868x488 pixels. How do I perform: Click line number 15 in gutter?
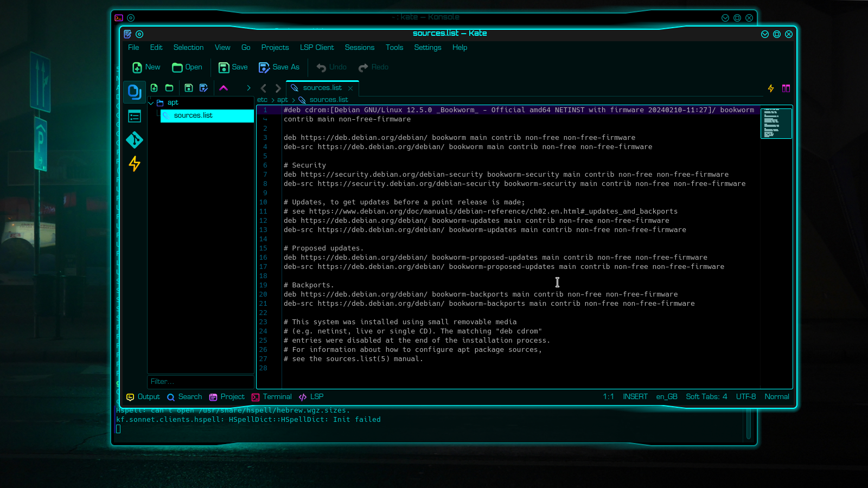263,248
